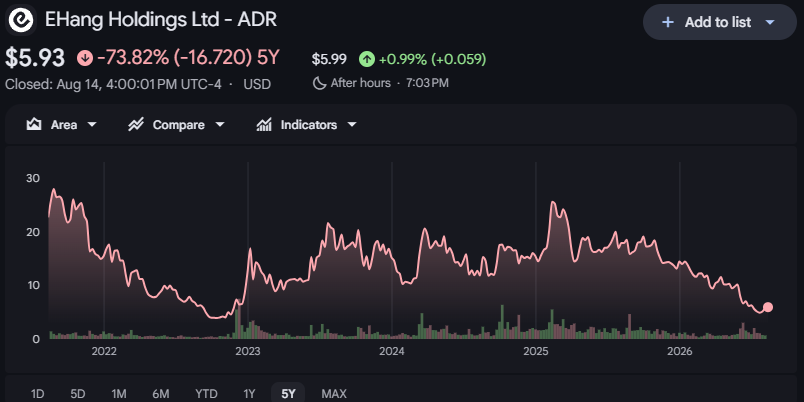The width and height of the screenshot is (804, 402).
Task: Click the EHang Holdings Ltd - ADR title
Action: coord(161,20)
